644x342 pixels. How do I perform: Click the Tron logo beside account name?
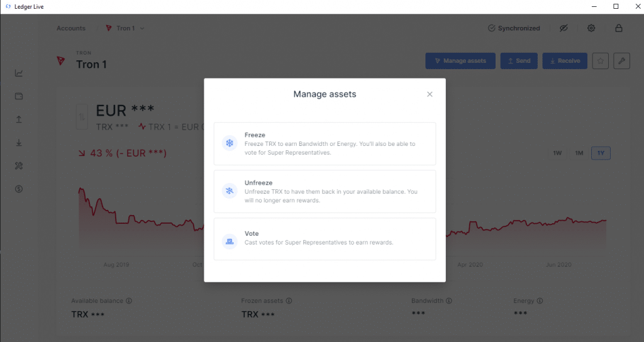[61, 61]
